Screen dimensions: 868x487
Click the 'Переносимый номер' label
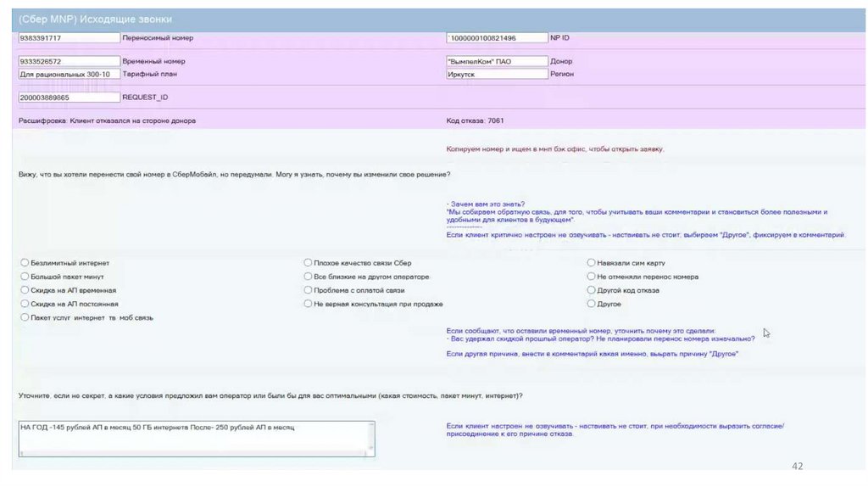158,37
